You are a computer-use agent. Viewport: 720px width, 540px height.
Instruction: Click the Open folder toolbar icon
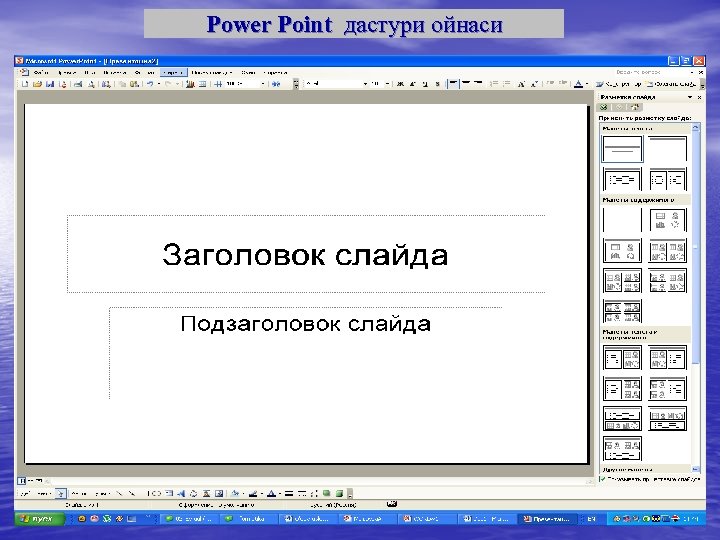[x=37, y=84]
